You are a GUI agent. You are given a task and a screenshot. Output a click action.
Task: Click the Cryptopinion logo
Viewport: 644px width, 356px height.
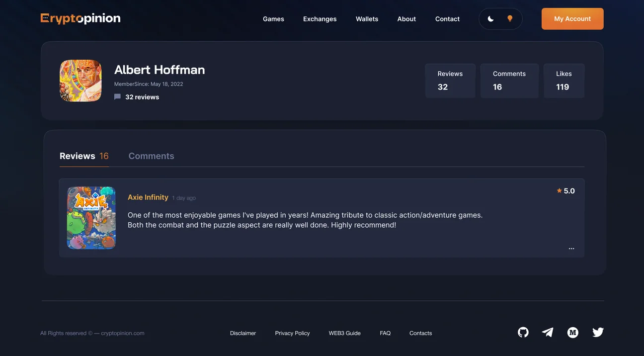point(80,19)
